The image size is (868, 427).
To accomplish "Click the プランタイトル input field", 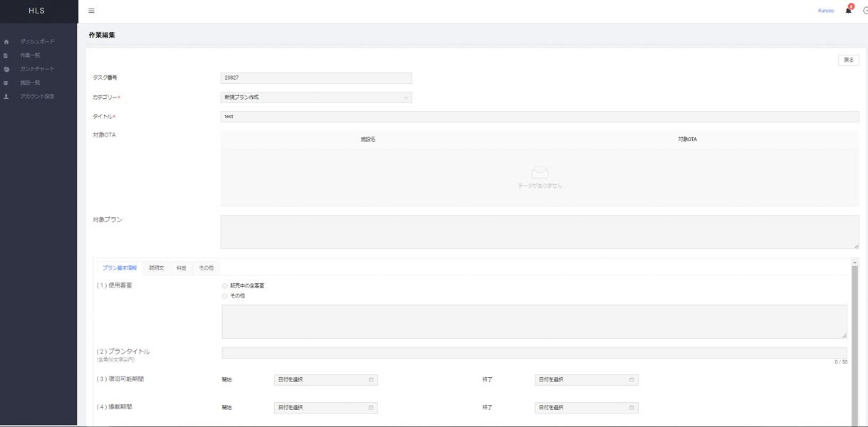I will click(x=534, y=353).
